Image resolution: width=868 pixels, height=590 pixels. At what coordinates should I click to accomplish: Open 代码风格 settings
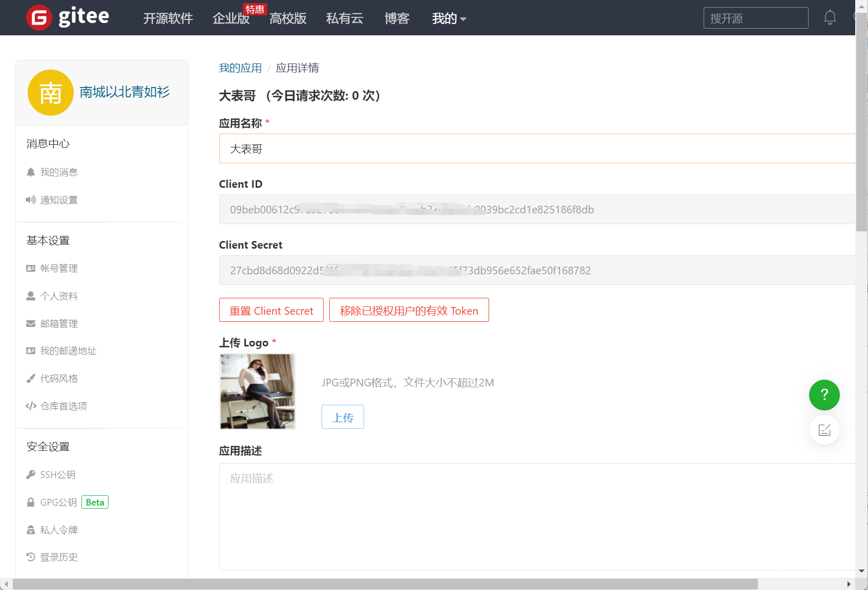[59, 379]
